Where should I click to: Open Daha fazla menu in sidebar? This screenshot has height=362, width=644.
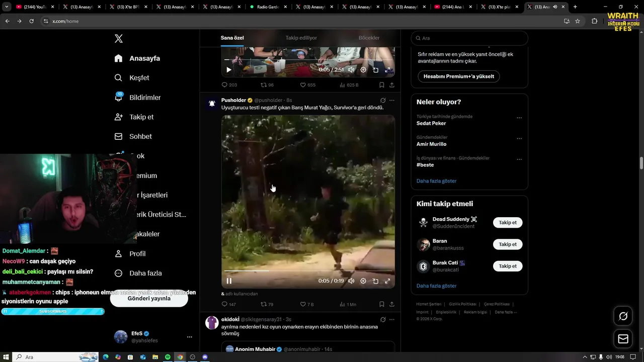coord(138,273)
